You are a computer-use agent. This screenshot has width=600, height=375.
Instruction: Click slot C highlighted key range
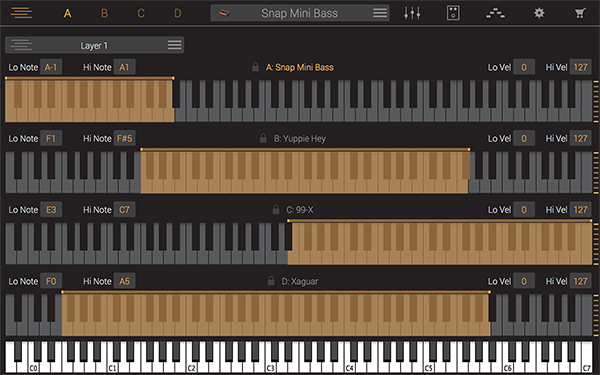440,243
